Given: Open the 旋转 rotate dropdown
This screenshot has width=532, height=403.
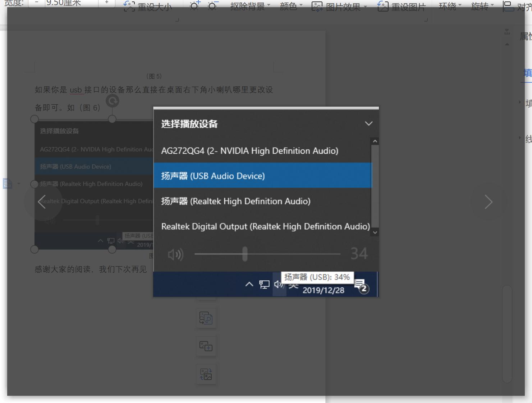Looking at the screenshot, I should pos(482,6).
